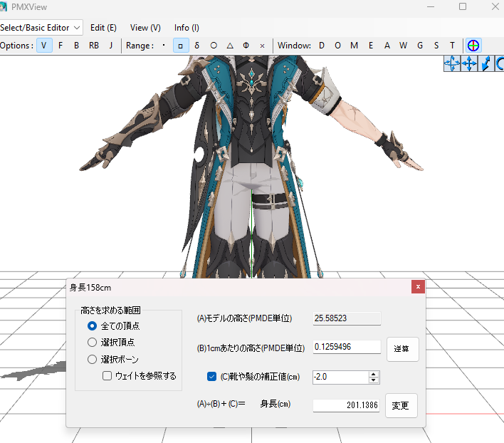Open the A window
The image size is (504, 443).
click(387, 46)
